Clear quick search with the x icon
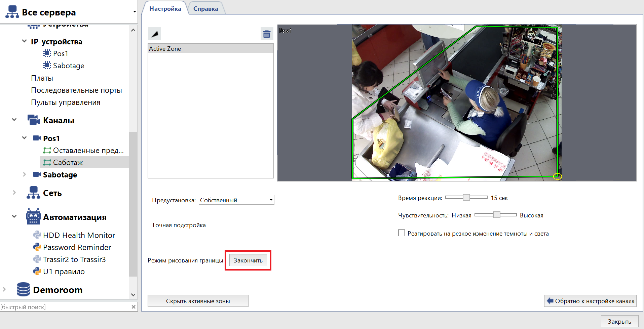 coord(134,307)
